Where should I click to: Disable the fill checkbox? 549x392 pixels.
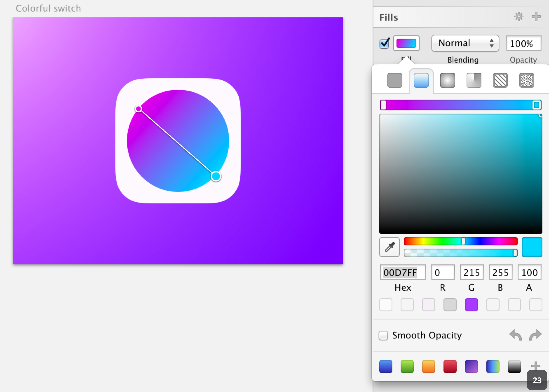pos(384,43)
